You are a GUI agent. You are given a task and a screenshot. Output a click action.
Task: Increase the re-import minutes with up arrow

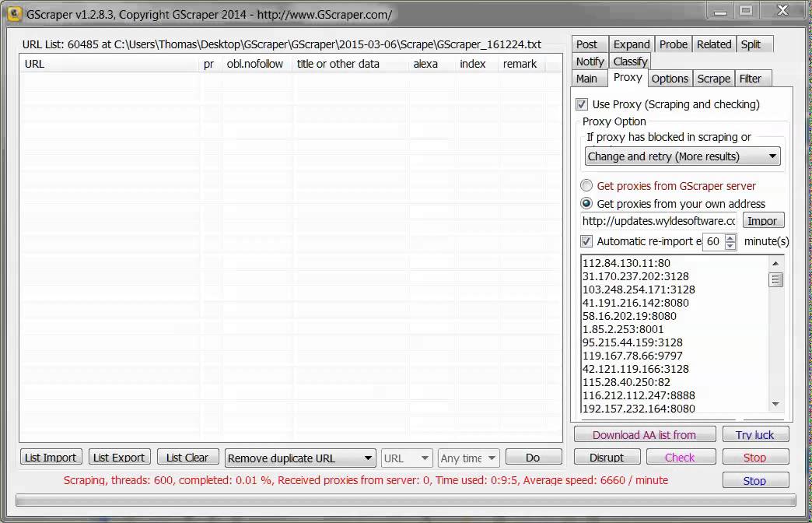730,237
